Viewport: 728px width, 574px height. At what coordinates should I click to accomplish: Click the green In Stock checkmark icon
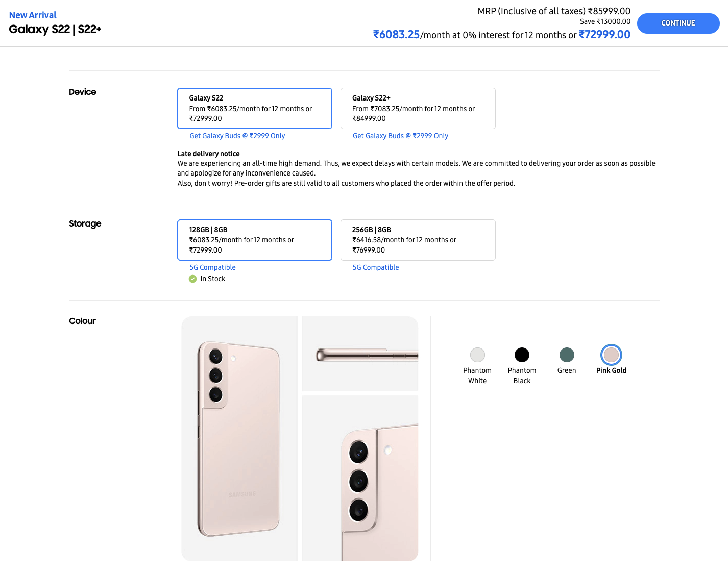tap(192, 279)
